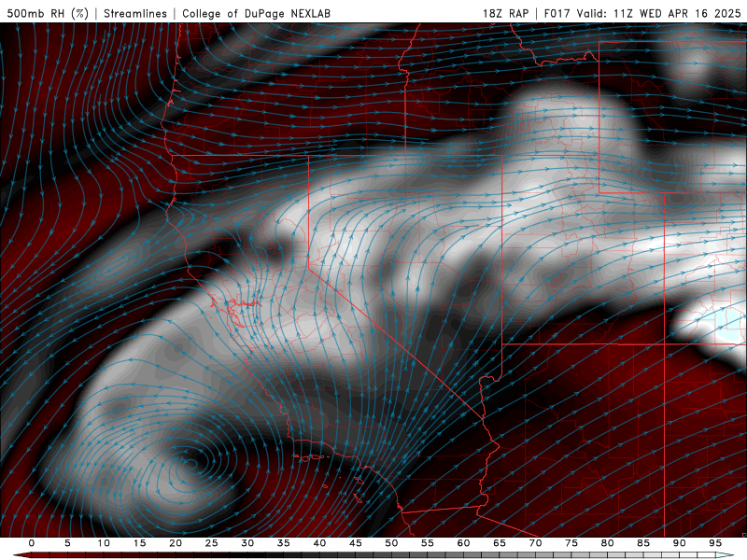The width and height of the screenshot is (747, 560).
Task: Click the "18Z RAP" model run label
Action: point(505,13)
